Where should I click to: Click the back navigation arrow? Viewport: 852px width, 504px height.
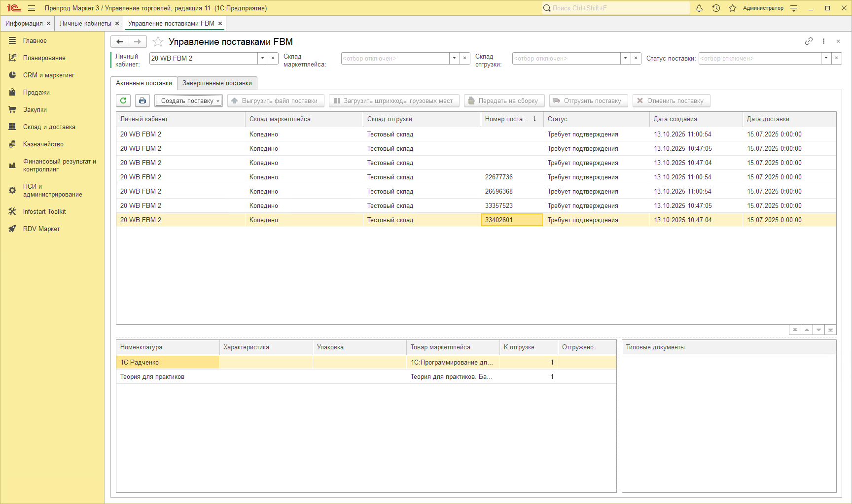(x=120, y=42)
